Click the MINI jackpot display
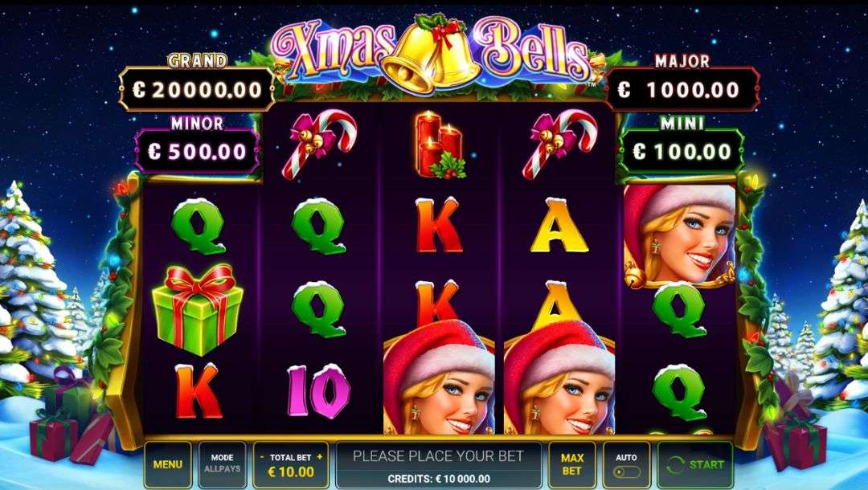Image resolution: width=868 pixels, height=490 pixels. point(682,151)
